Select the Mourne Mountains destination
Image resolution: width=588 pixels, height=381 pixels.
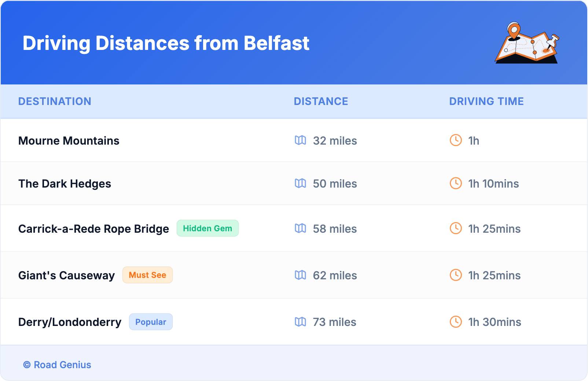pos(69,141)
